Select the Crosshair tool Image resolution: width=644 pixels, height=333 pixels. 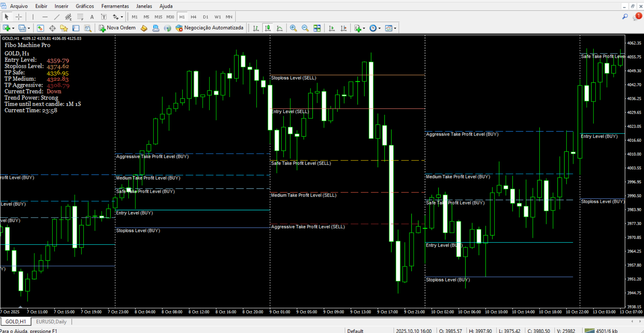[x=19, y=17]
